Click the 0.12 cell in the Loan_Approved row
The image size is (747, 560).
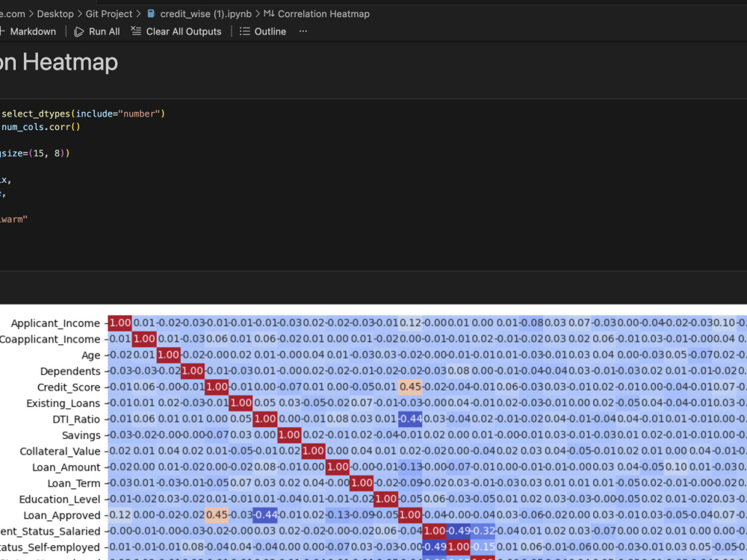tap(120, 514)
